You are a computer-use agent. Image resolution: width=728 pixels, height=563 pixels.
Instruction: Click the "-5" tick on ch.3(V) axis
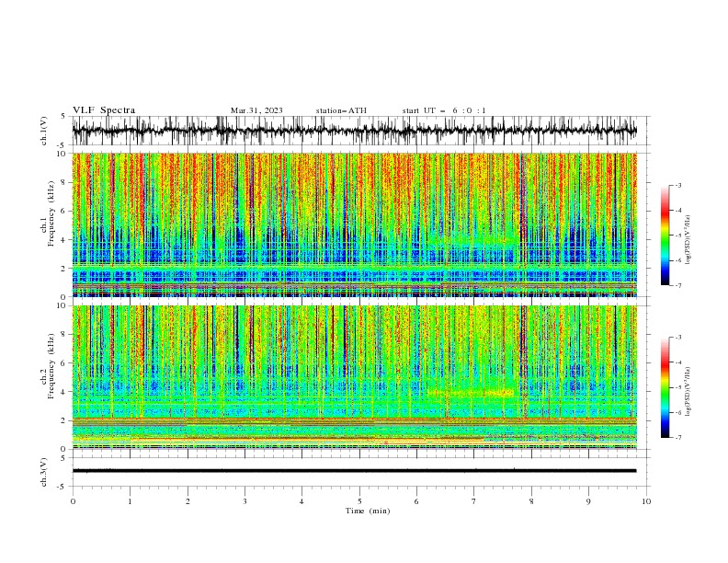tap(62, 487)
